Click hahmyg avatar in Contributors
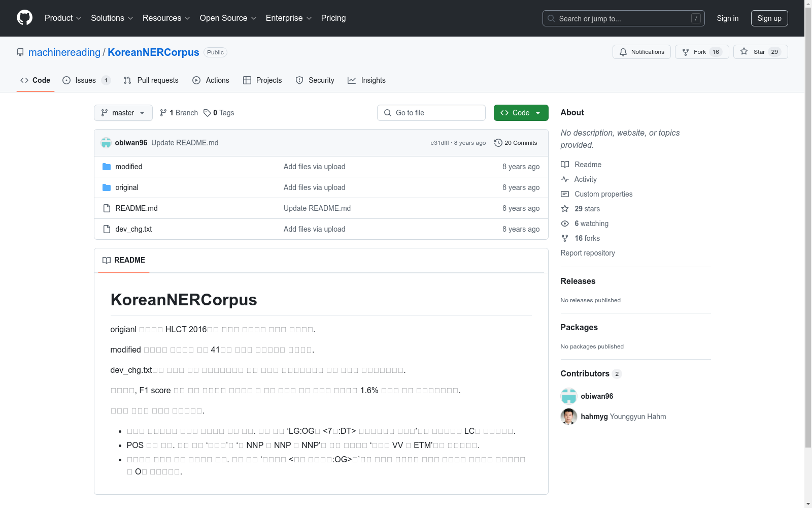Viewport: 812px width, 508px height. 569,417
